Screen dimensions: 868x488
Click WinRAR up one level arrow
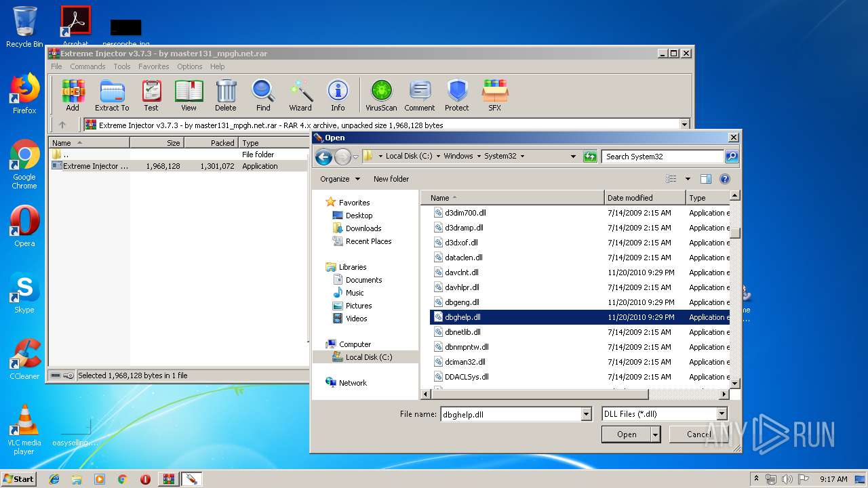point(62,125)
